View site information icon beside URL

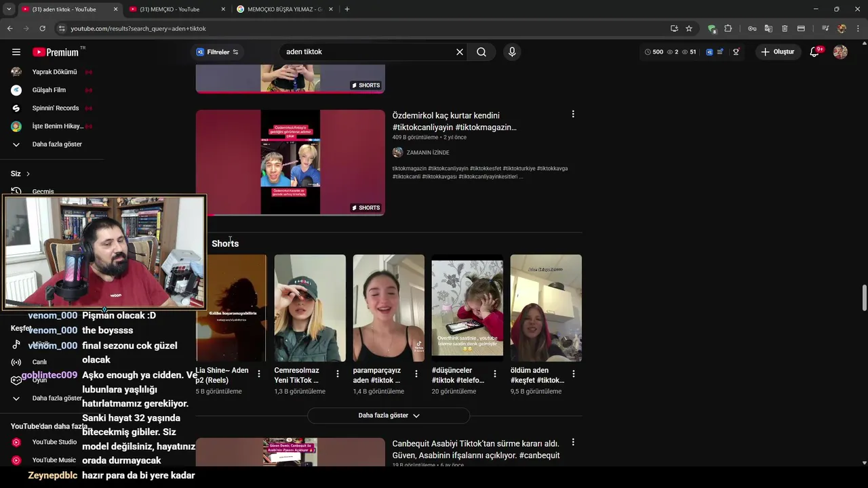[x=61, y=28]
